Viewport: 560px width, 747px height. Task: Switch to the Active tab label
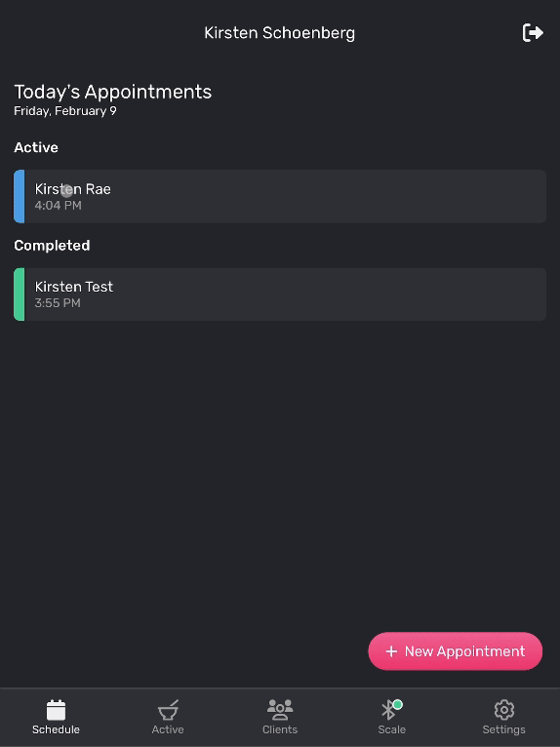(x=168, y=729)
